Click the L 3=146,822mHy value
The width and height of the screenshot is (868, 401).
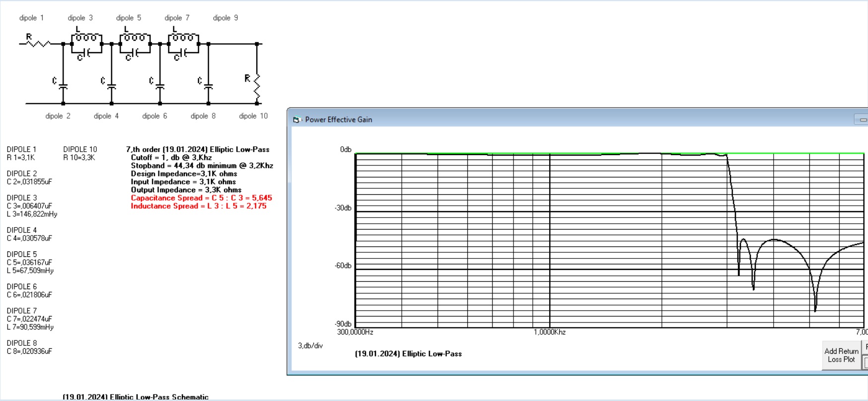(x=32, y=214)
